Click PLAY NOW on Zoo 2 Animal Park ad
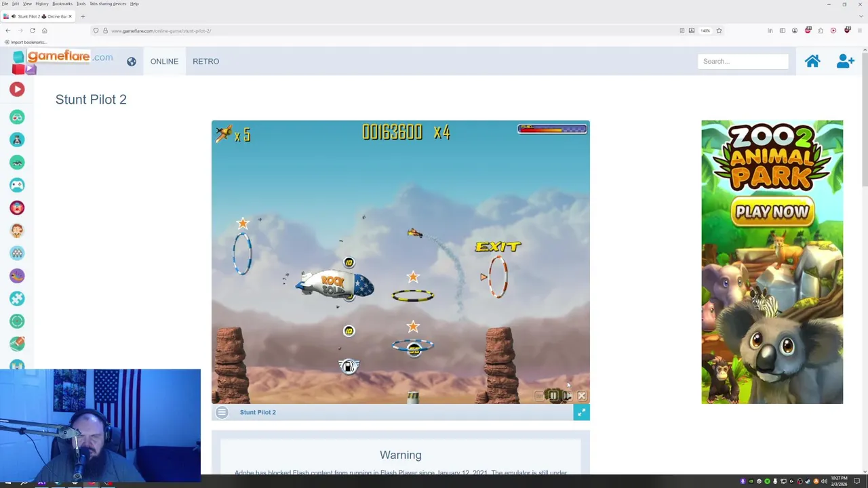The height and width of the screenshot is (488, 868). pos(772,212)
